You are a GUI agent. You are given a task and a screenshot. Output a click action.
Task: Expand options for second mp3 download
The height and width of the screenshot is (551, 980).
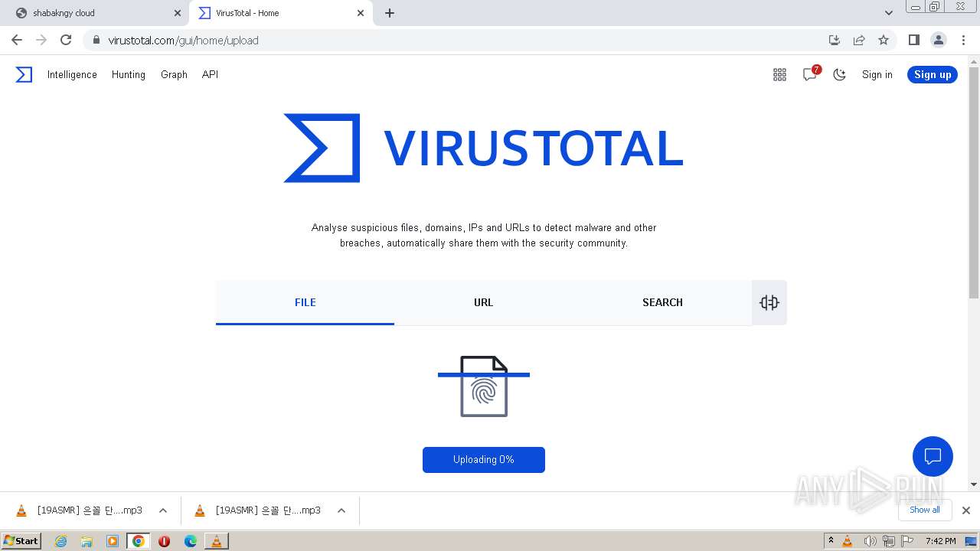pos(341,510)
